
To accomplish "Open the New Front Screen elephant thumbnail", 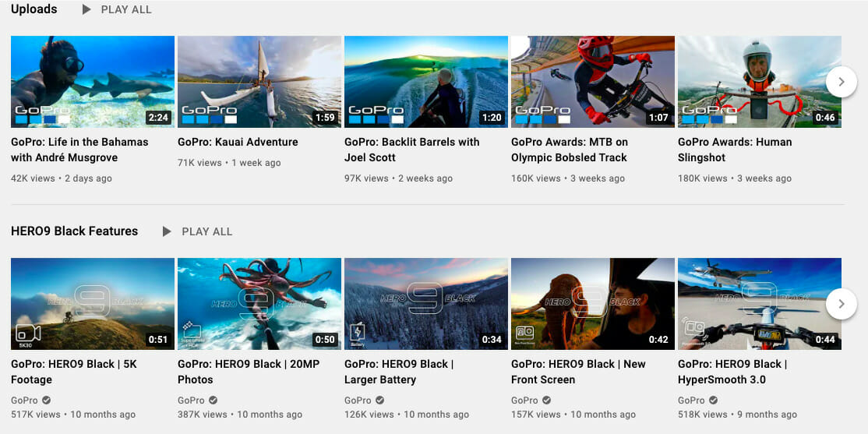I will pos(592,304).
